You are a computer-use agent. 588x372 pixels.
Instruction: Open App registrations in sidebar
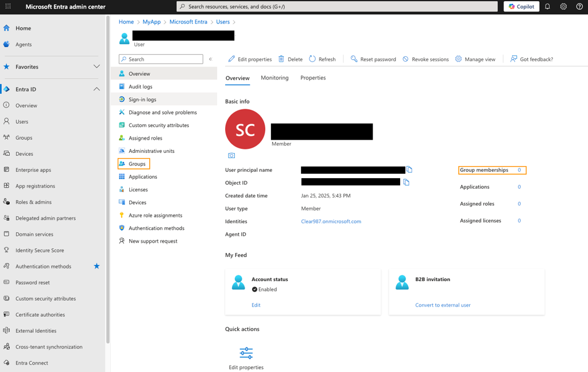pyautogui.click(x=35, y=186)
